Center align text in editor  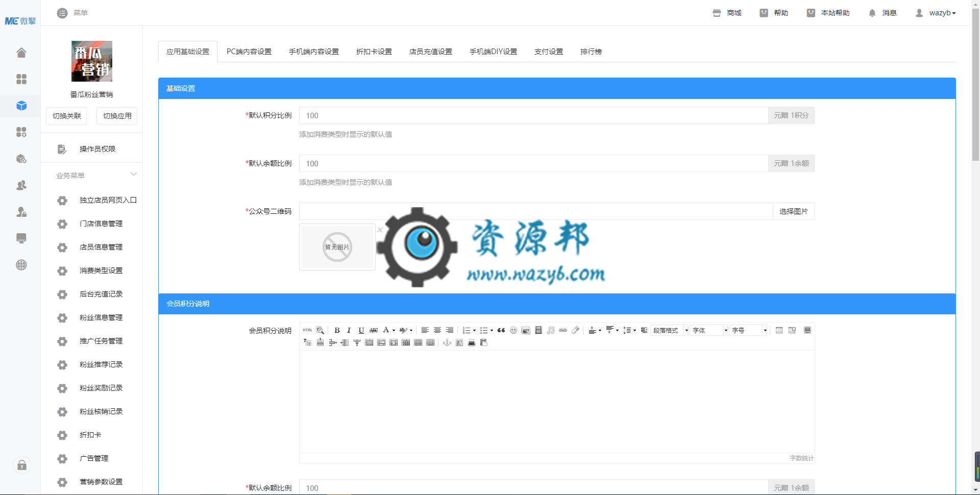click(437, 330)
